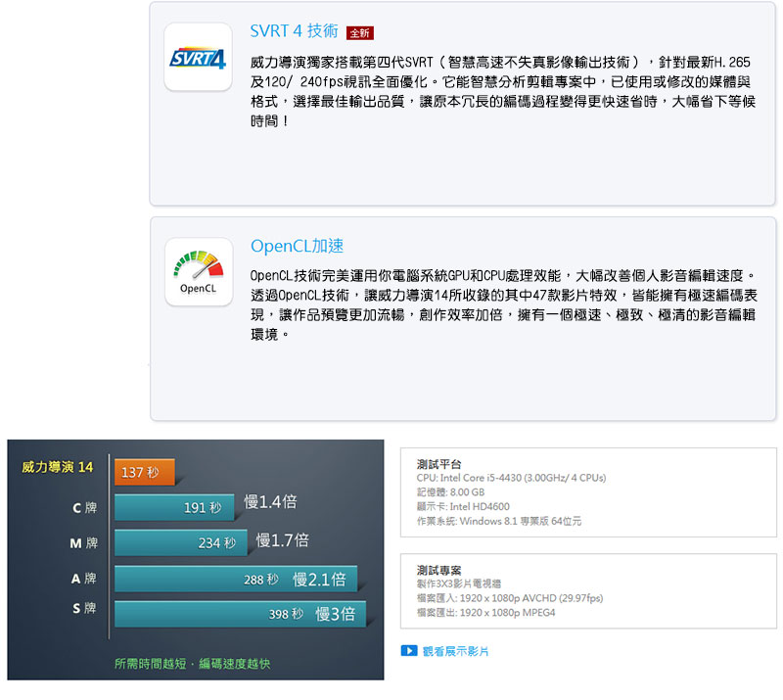The image size is (783, 700).
Task: Click the 作業系統: Windows 8.1 line
Action: click(x=499, y=521)
